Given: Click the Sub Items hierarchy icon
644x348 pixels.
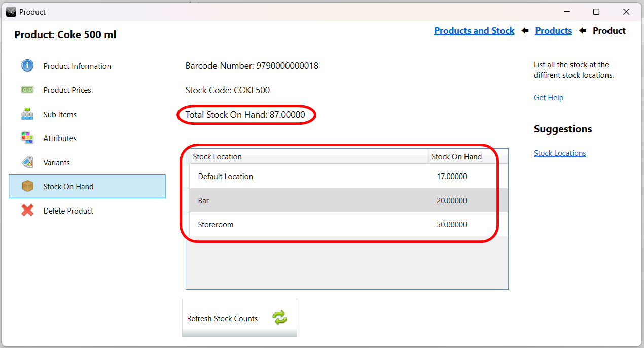Looking at the screenshot, I should pyautogui.click(x=27, y=114).
